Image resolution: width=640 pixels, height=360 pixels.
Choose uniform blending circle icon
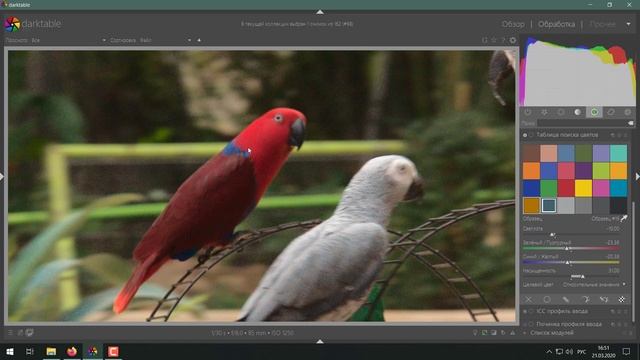pos(547,300)
